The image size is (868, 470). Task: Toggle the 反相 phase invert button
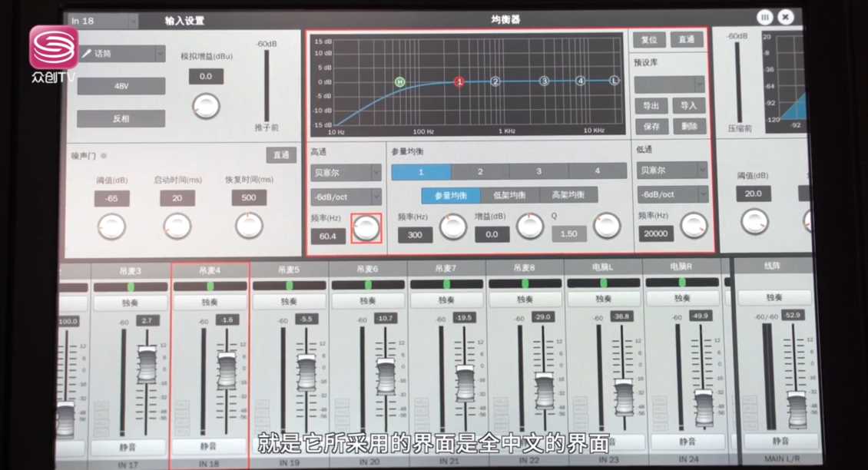click(121, 119)
